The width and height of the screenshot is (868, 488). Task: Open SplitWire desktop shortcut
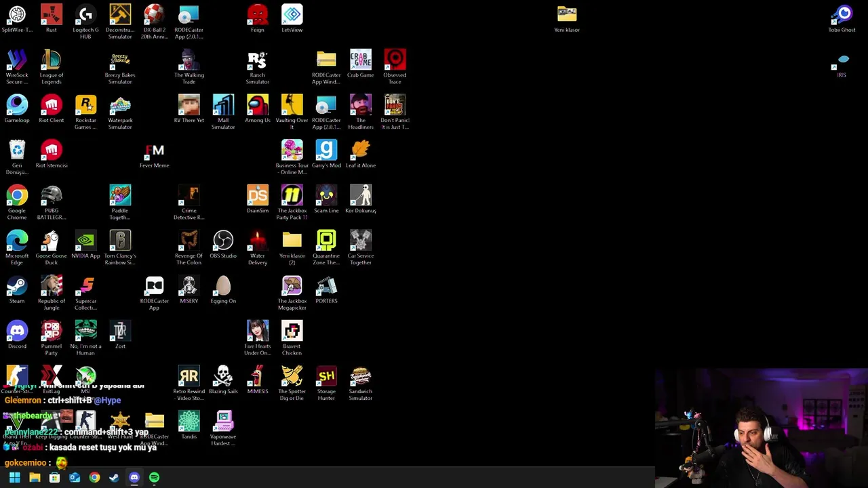[x=17, y=18]
